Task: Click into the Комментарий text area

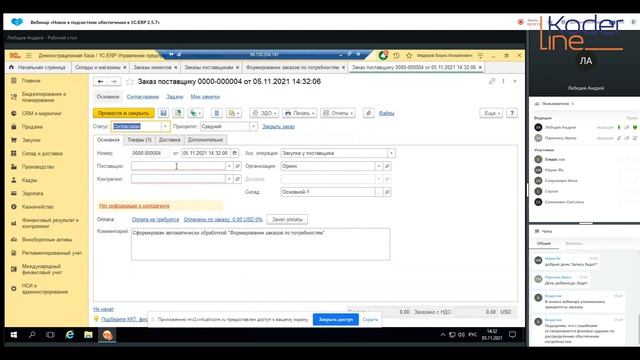Action: click(260, 244)
